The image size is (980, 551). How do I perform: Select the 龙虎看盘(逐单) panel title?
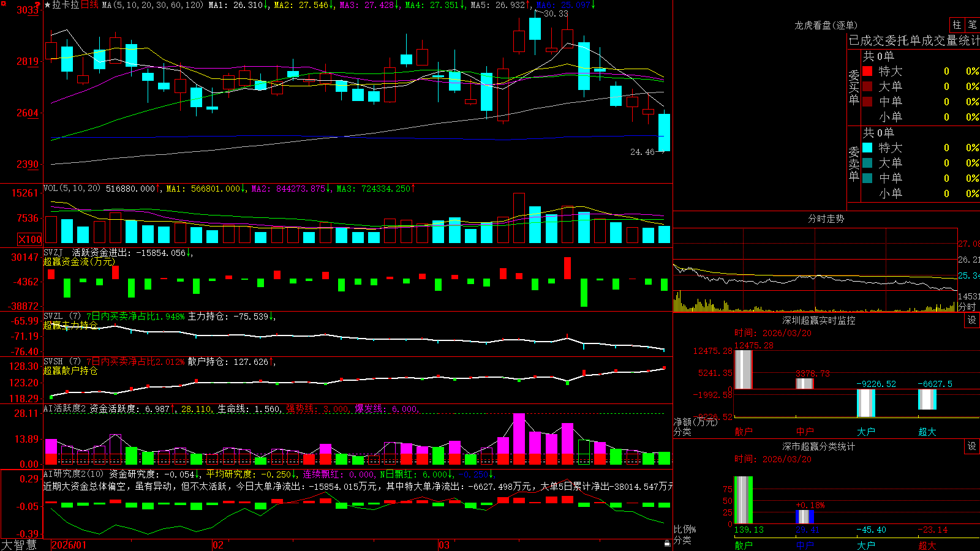[826, 25]
